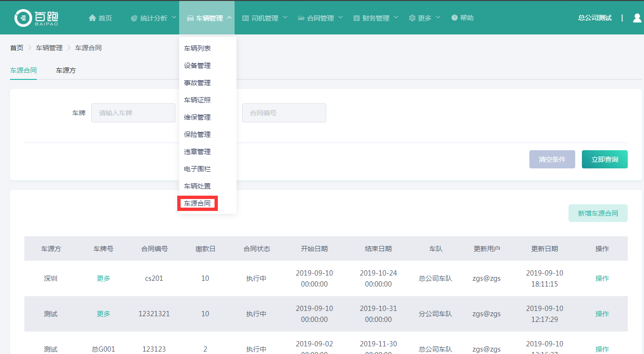Viewport: 644px width, 354px height.
Task: Click the gear icon for 更多
Action: coord(412,18)
